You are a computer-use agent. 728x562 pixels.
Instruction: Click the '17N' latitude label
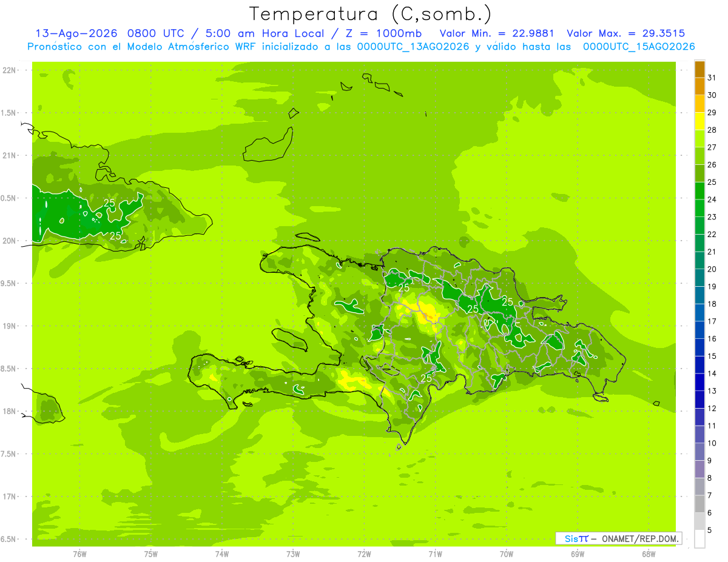tap(10, 497)
